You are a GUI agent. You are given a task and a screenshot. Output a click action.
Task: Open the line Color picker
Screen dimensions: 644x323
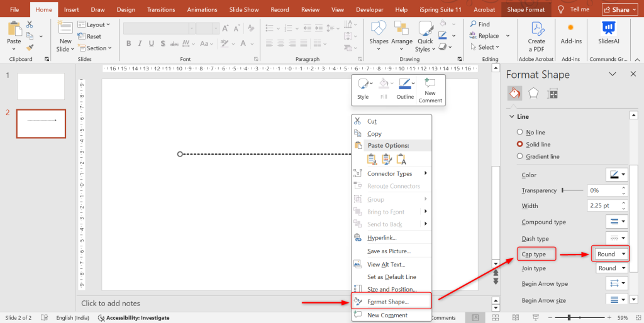point(617,175)
